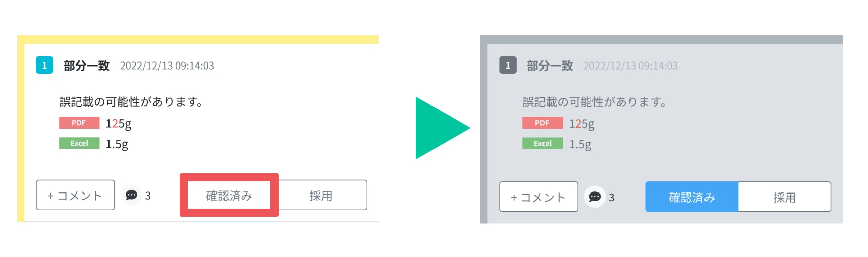This screenshot has width=868, height=257.
Task: Click the comment bubble icon in right card
Action: coord(595,197)
